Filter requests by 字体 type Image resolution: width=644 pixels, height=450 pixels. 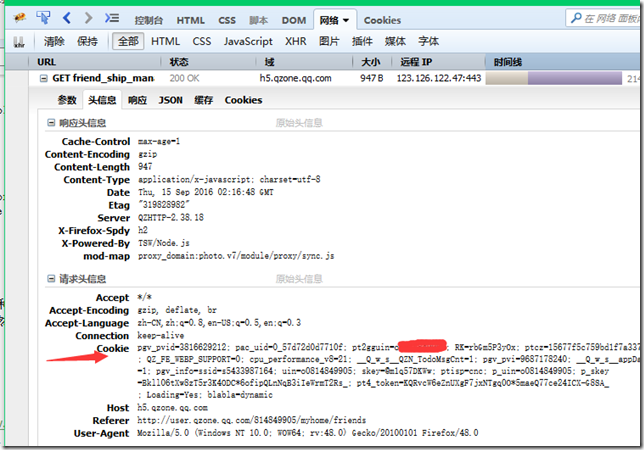(x=428, y=41)
